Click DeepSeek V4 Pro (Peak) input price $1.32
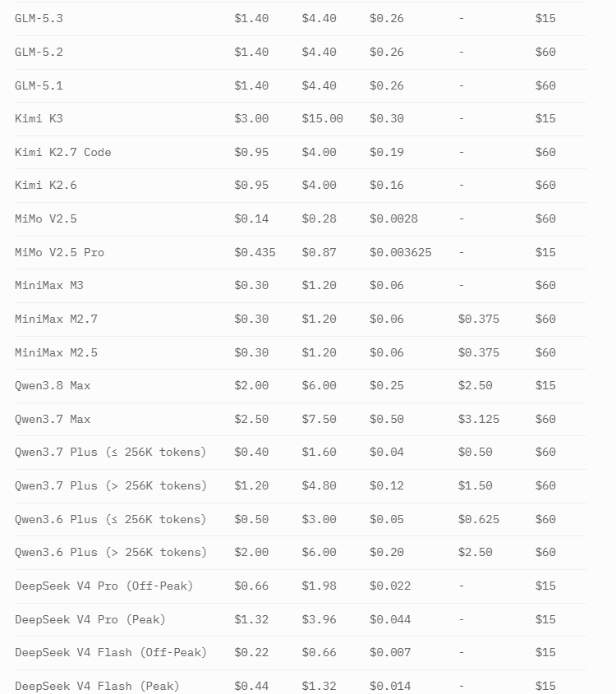The width and height of the screenshot is (616, 694). 251,619
